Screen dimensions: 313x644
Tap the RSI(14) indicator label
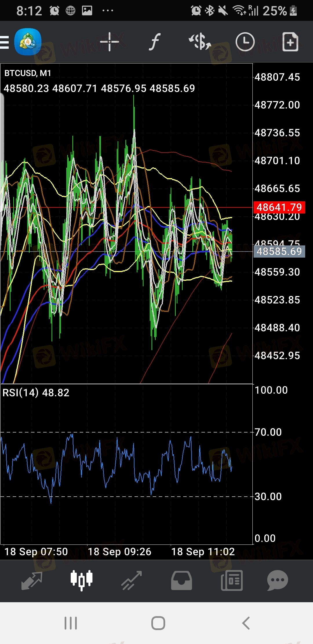36,393
